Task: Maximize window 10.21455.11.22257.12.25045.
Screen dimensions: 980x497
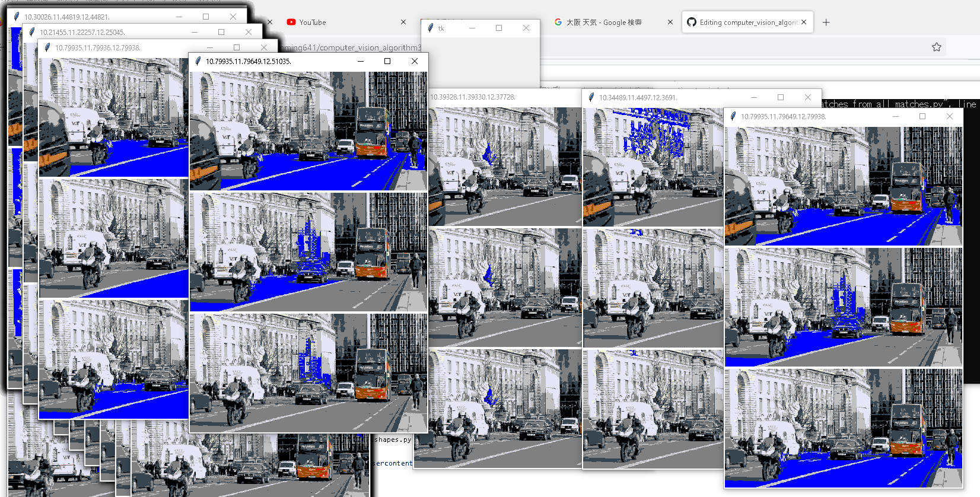Action: [221, 32]
